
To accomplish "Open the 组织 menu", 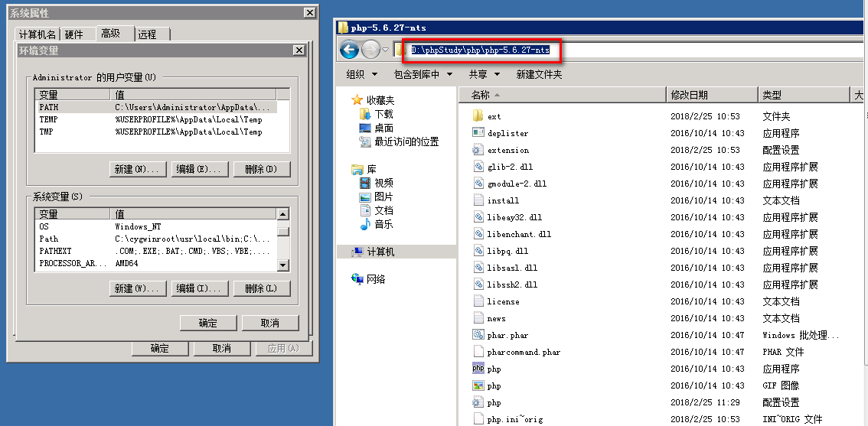I will click(362, 74).
